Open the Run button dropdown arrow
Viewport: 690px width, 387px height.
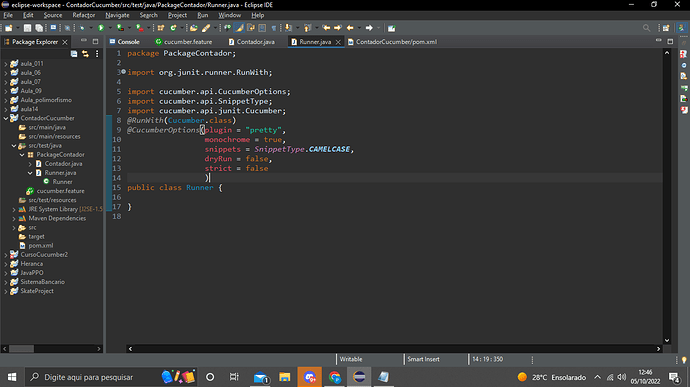(x=110, y=28)
